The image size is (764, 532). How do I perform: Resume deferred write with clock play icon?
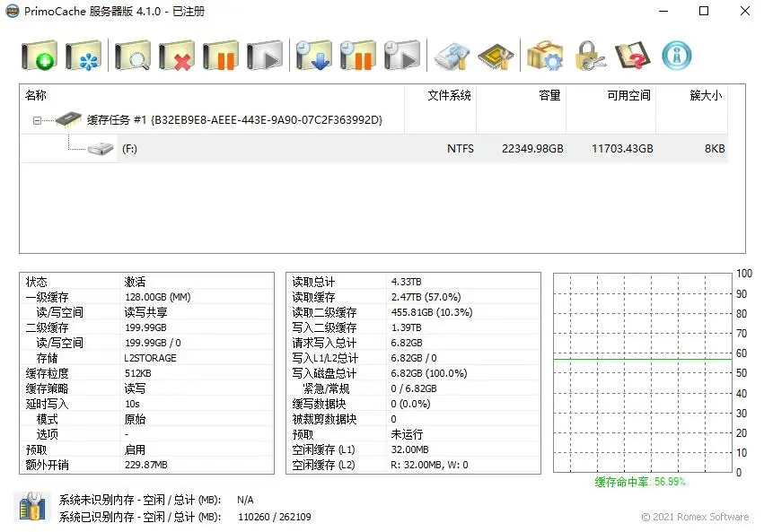click(402, 56)
